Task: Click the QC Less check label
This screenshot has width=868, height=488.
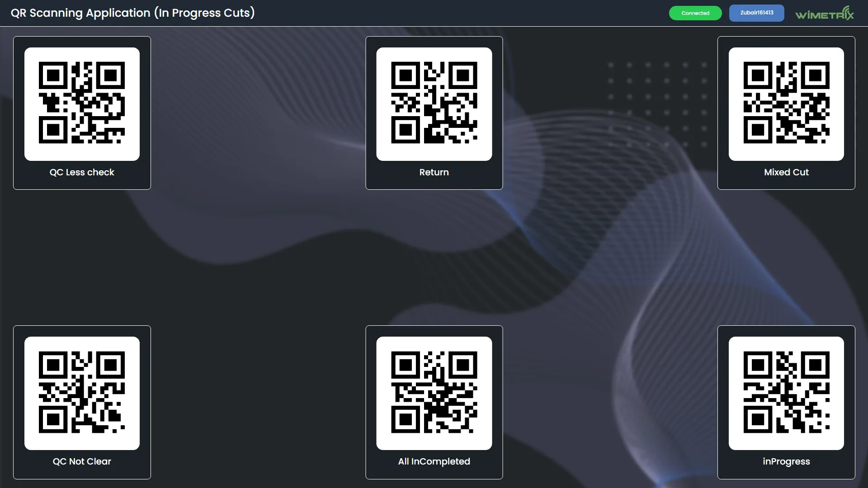Action: (82, 172)
